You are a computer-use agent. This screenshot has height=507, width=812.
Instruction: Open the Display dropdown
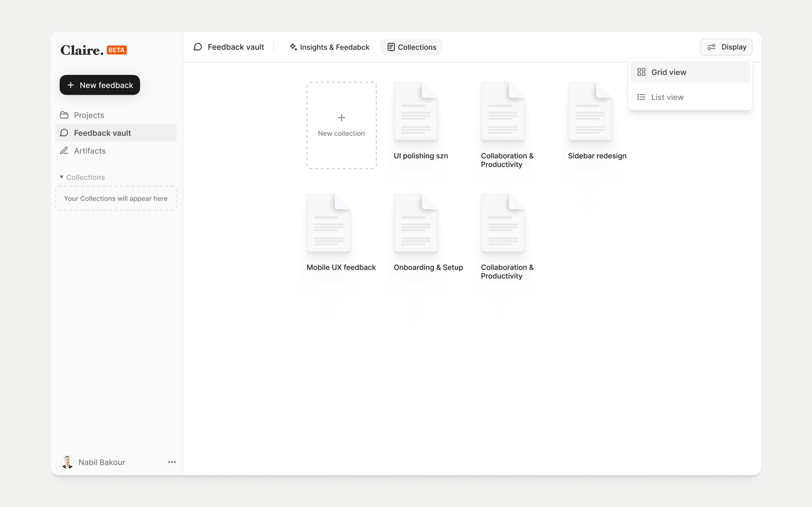(726, 47)
